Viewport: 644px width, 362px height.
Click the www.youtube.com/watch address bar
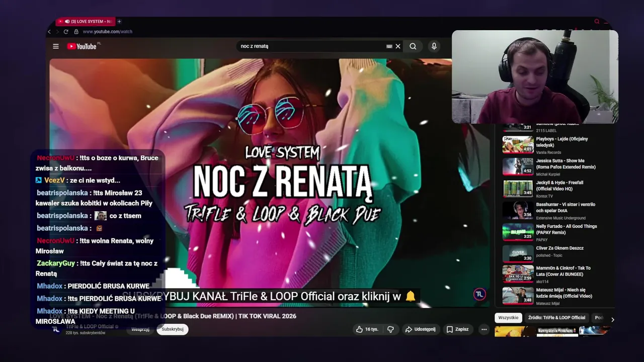pos(107,32)
